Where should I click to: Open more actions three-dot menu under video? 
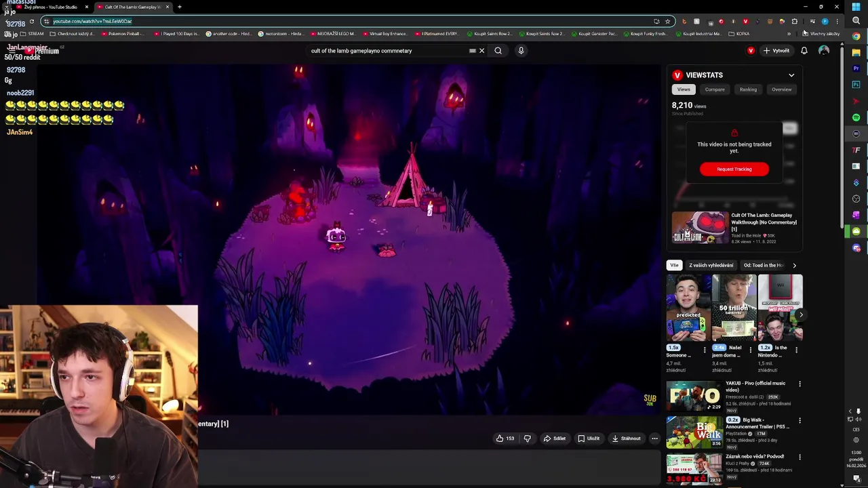click(654, 439)
